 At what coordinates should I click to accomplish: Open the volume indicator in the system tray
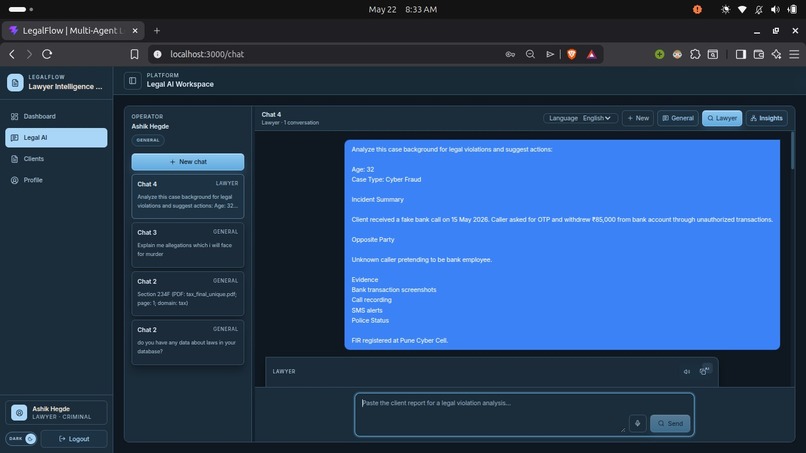(x=775, y=9)
